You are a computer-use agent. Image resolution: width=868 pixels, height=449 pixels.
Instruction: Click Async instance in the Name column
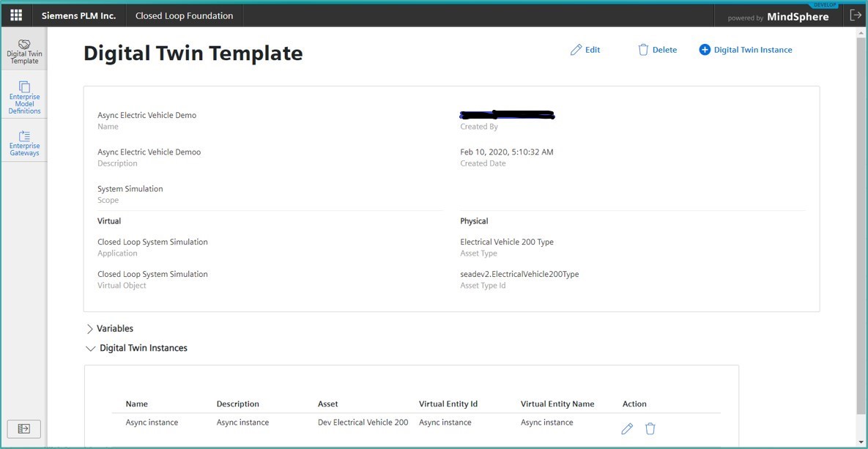tap(152, 423)
